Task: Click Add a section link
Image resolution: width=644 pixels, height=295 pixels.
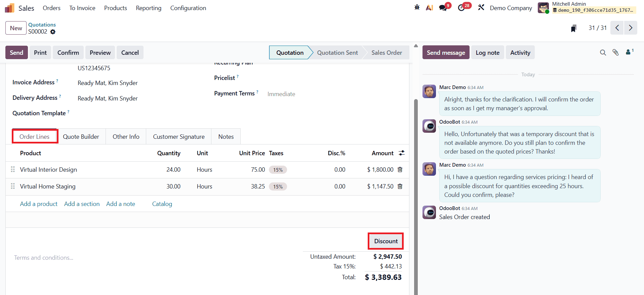Action: coord(82,204)
